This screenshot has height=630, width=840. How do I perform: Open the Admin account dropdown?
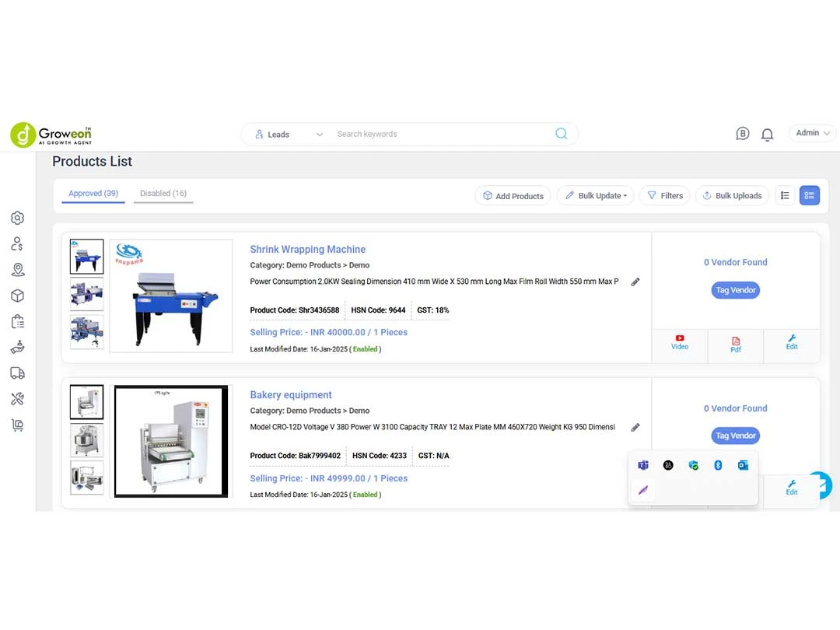click(813, 133)
